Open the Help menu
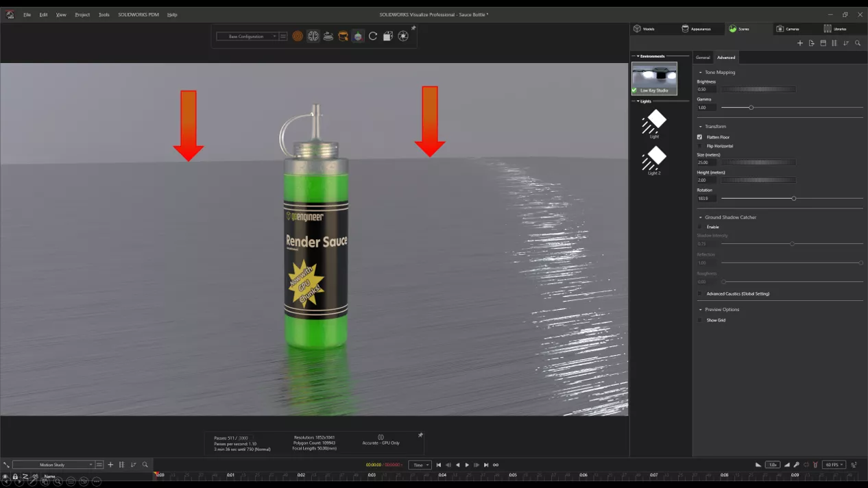The height and width of the screenshot is (488, 868). click(172, 14)
